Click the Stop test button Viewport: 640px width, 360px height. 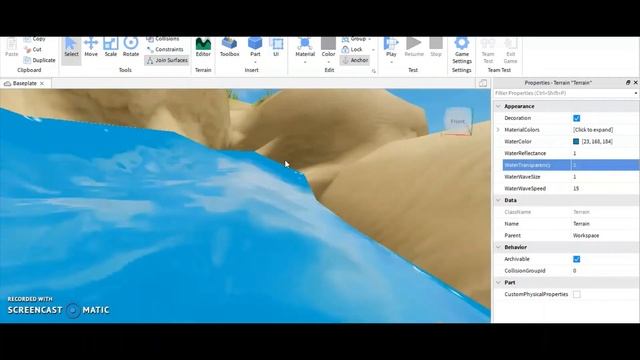tap(436, 47)
